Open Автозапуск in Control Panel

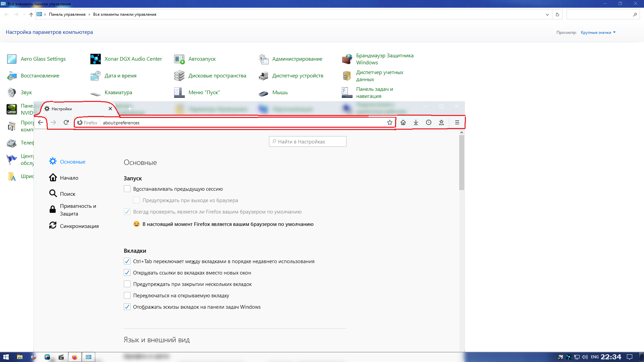coord(195,59)
